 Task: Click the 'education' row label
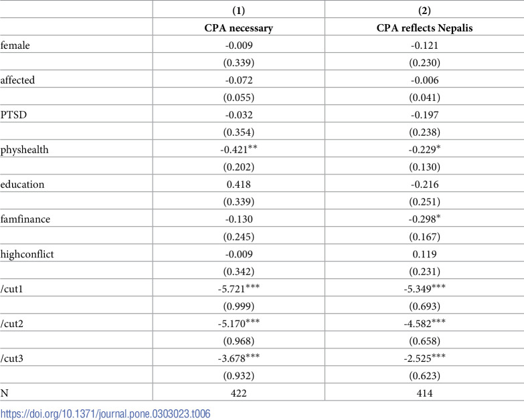tap(22, 185)
